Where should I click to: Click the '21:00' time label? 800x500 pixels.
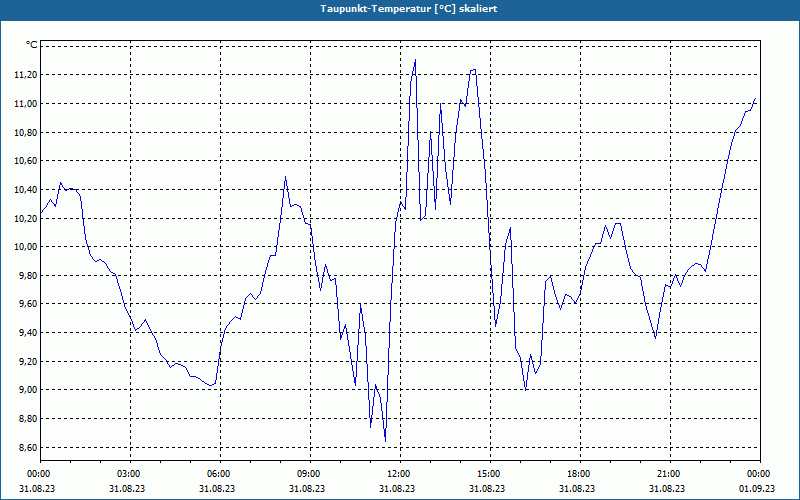670,474
